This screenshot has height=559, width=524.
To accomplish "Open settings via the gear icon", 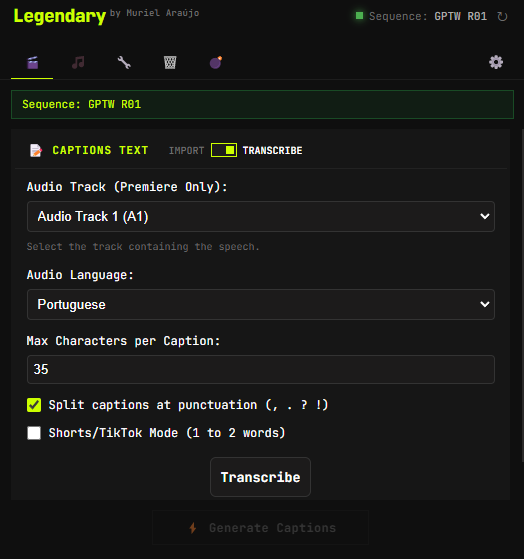I will point(496,62).
